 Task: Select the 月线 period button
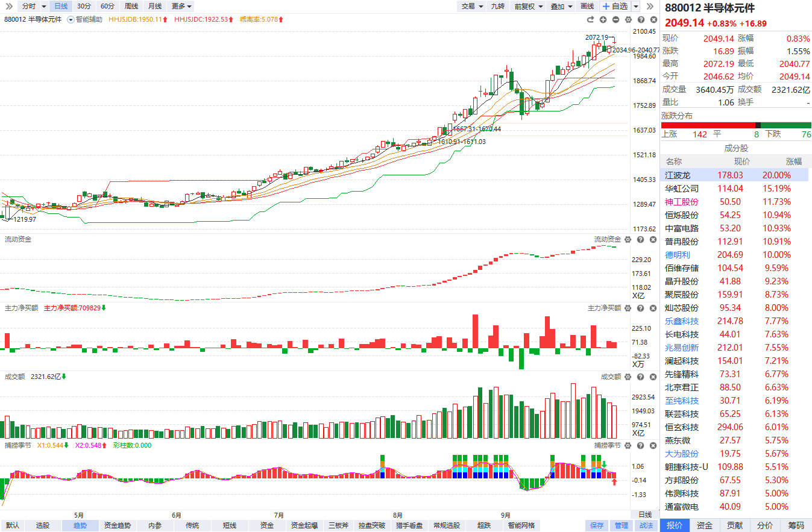pyautogui.click(x=155, y=6)
